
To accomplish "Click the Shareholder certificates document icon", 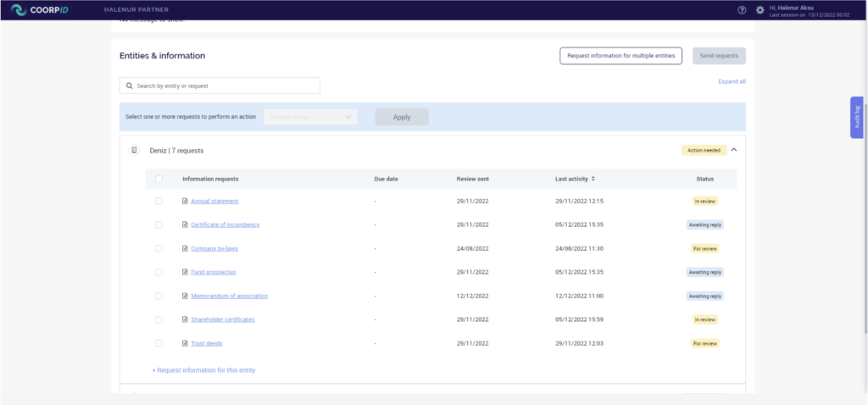I will pos(186,319).
